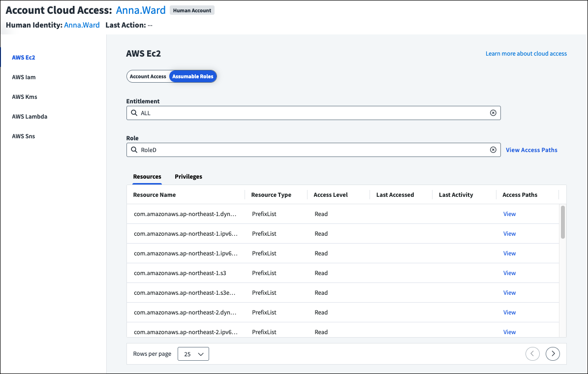
Task: Go to the previous page of results
Action: [x=532, y=354]
